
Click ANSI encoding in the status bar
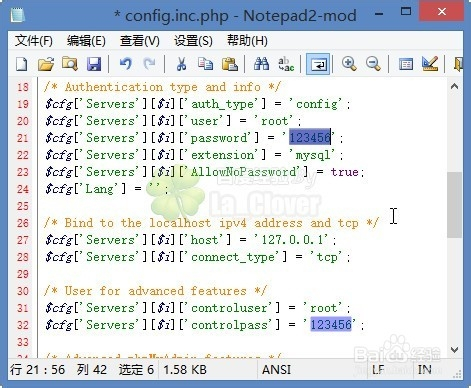pos(276,370)
